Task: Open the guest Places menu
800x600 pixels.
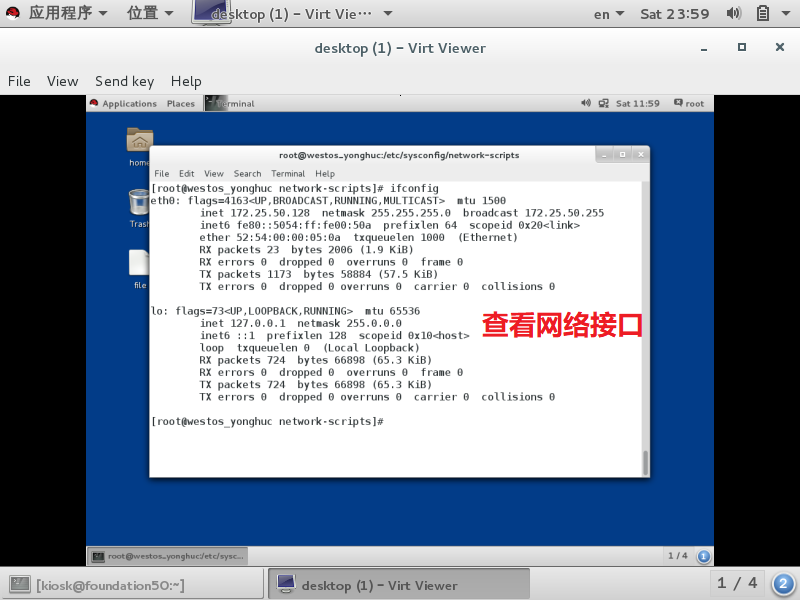Action: click(x=181, y=104)
